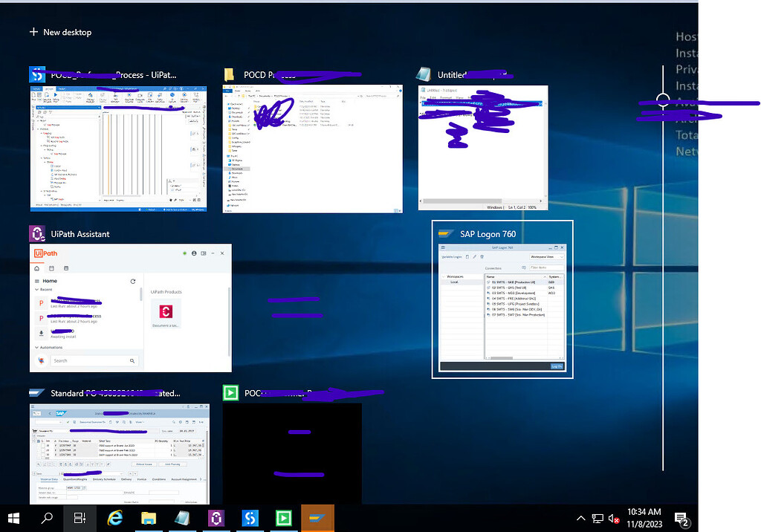Mute audio via the taskbar speaker icon
The width and height of the screenshot is (761, 532).
click(612, 519)
